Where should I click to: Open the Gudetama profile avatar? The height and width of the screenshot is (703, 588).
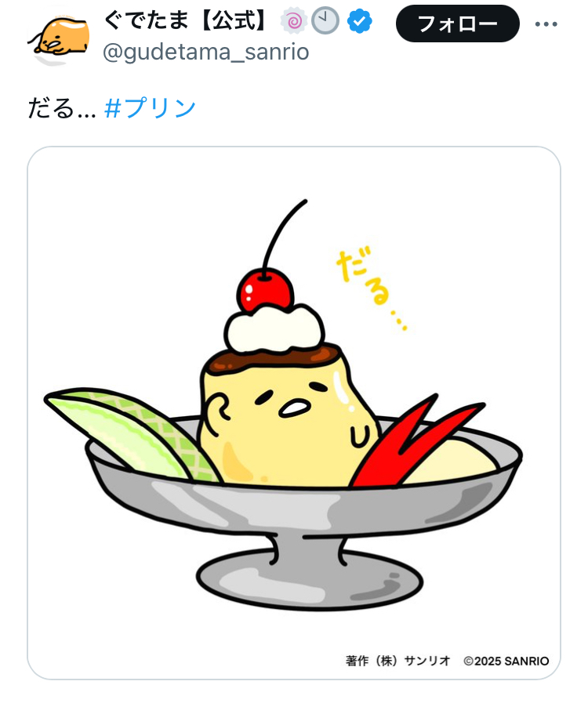click(60, 38)
